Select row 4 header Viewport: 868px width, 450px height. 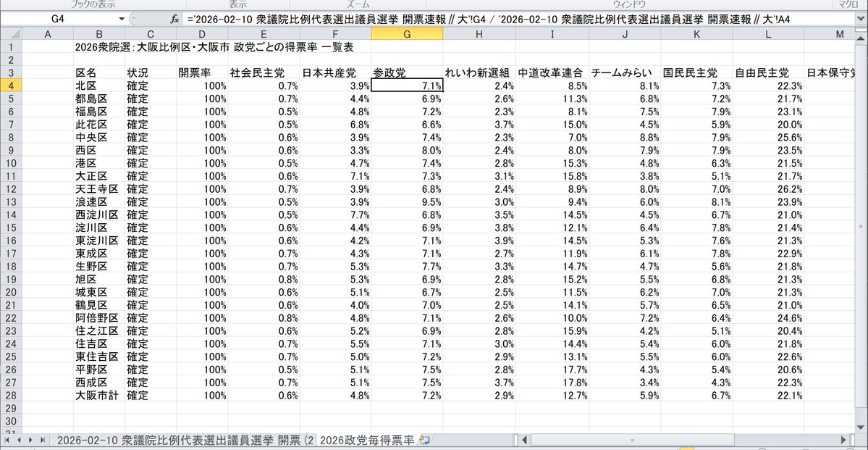[x=11, y=86]
